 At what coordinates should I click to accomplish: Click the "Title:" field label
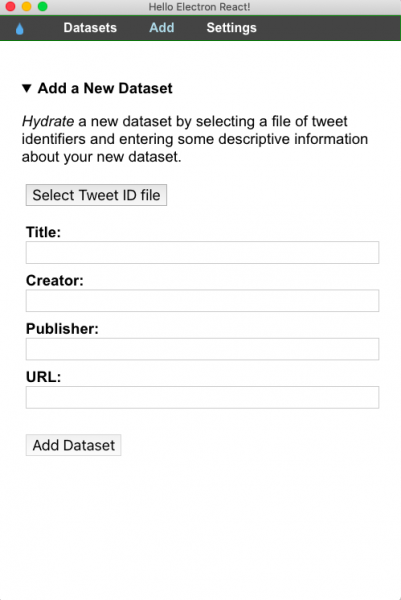click(x=43, y=232)
